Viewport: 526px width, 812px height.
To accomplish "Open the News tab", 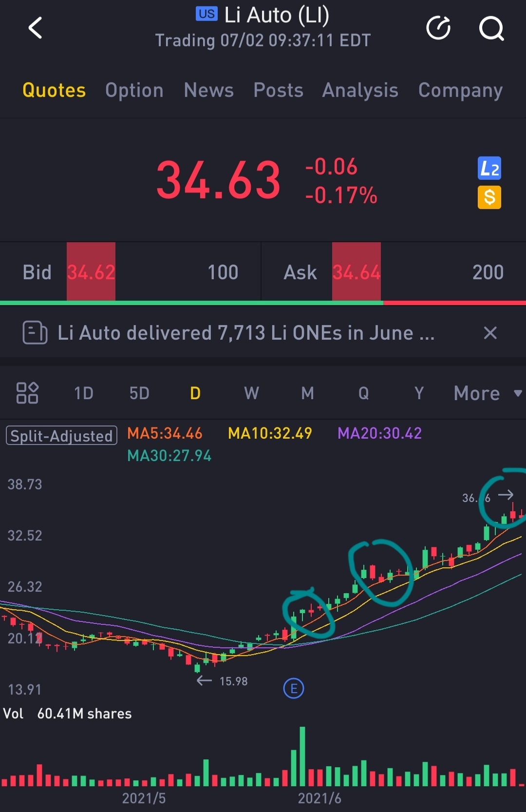I will [209, 91].
